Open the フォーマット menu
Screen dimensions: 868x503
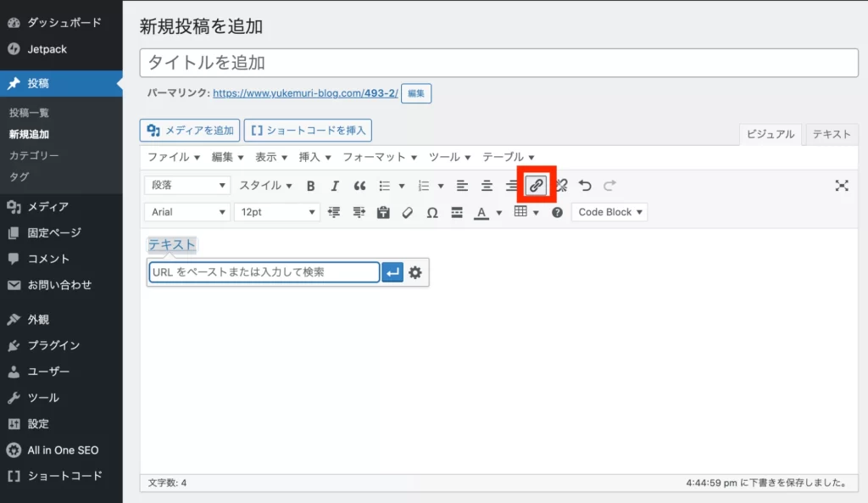(379, 157)
